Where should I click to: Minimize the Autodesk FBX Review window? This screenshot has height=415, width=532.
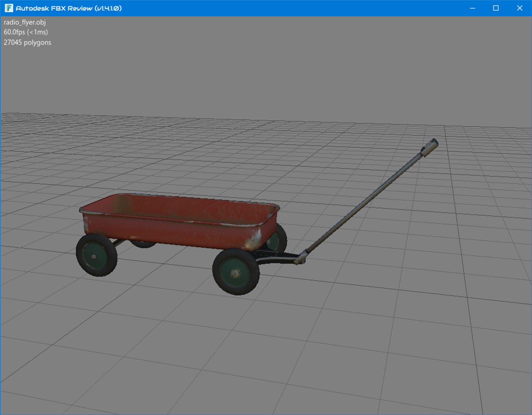click(x=472, y=8)
